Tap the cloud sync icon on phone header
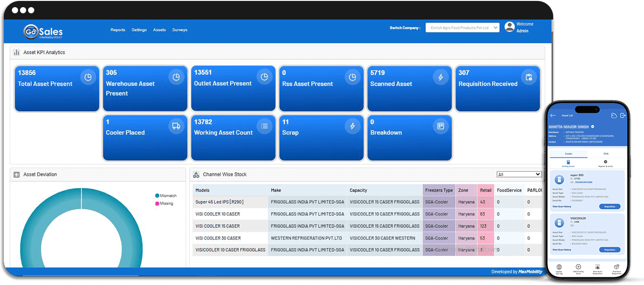Image resolution: width=644 pixels, height=285 pixels. tap(614, 116)
